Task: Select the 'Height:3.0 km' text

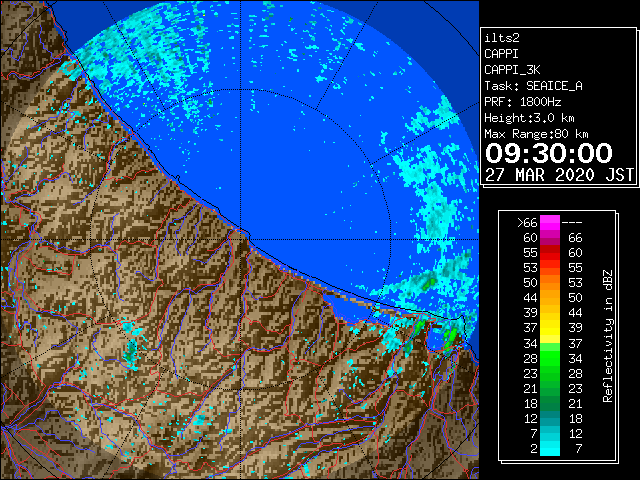Action: [x=529, y=118]
